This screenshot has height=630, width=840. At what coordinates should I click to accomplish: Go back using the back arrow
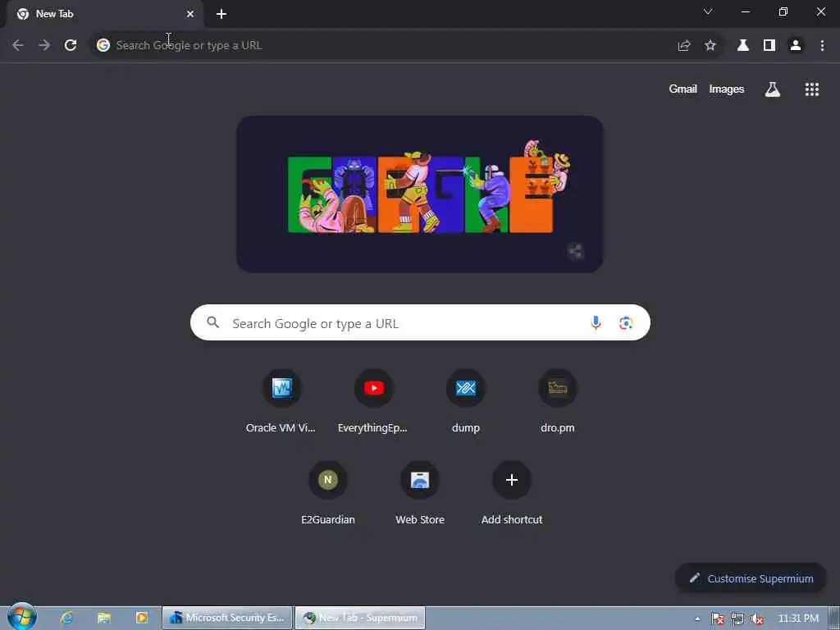(x=18, y=46)
